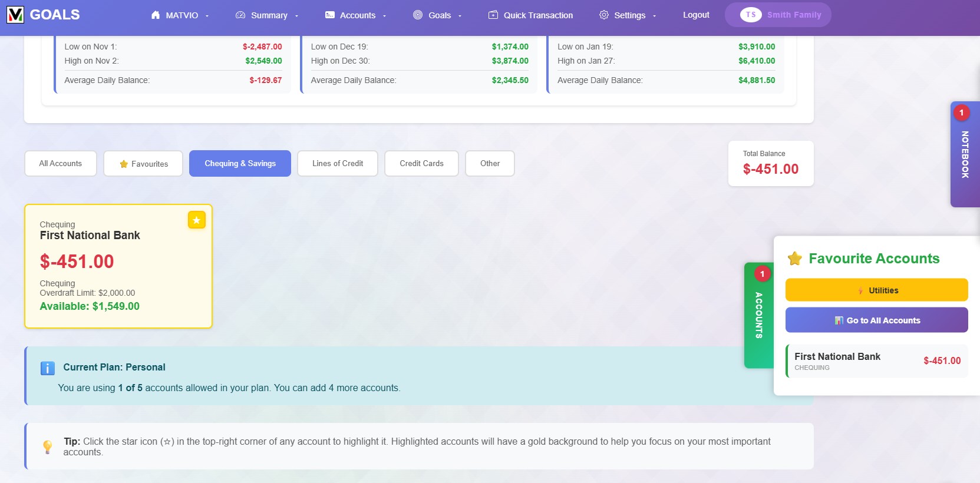
Task: Click the TS user avatar badge
Action: (750, 15)
